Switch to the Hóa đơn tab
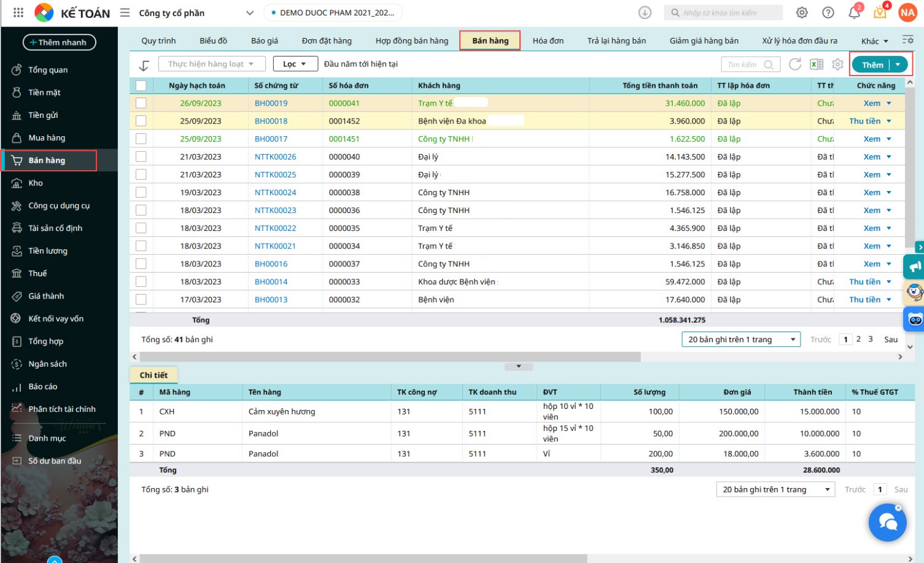Viewport: 924px width, 563px height. coord(548,41)
